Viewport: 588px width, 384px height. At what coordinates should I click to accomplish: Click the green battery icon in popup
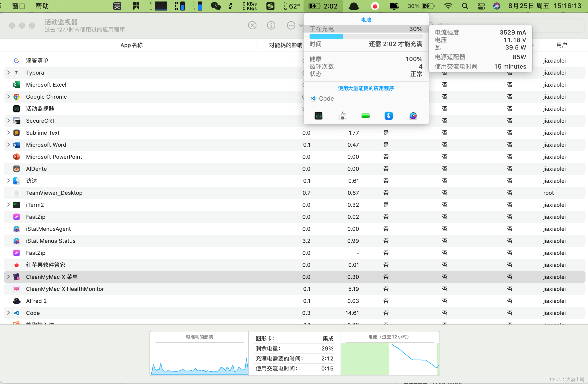tap(366, 116)
